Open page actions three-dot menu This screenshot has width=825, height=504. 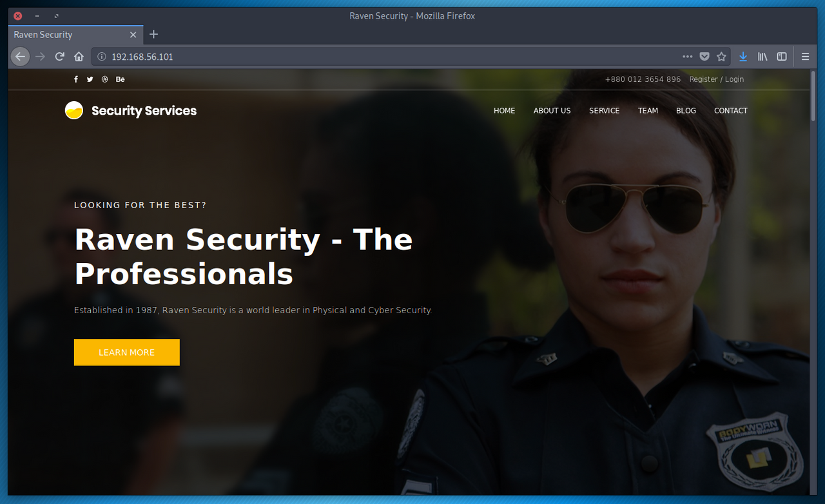[x=688, y=57]
